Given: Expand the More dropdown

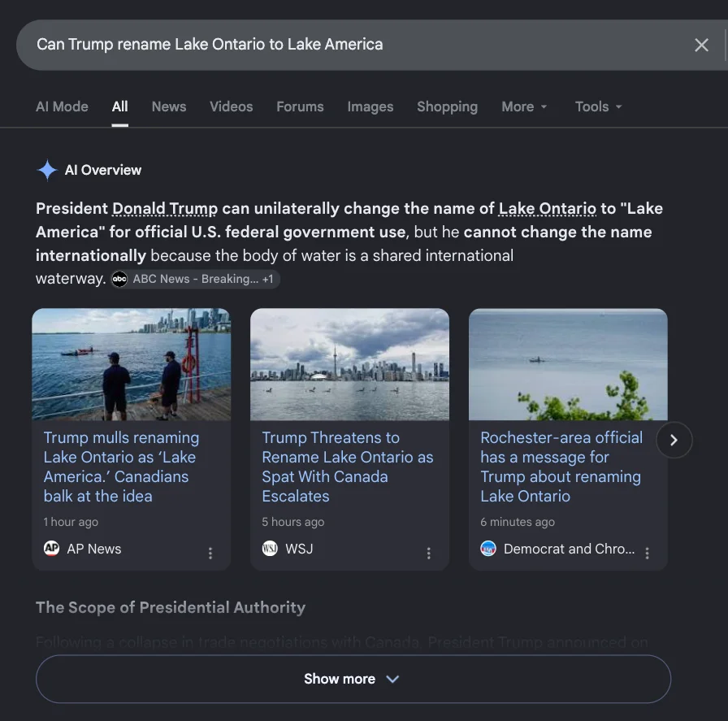Looking at the screenshot, I should pos(524,106).
